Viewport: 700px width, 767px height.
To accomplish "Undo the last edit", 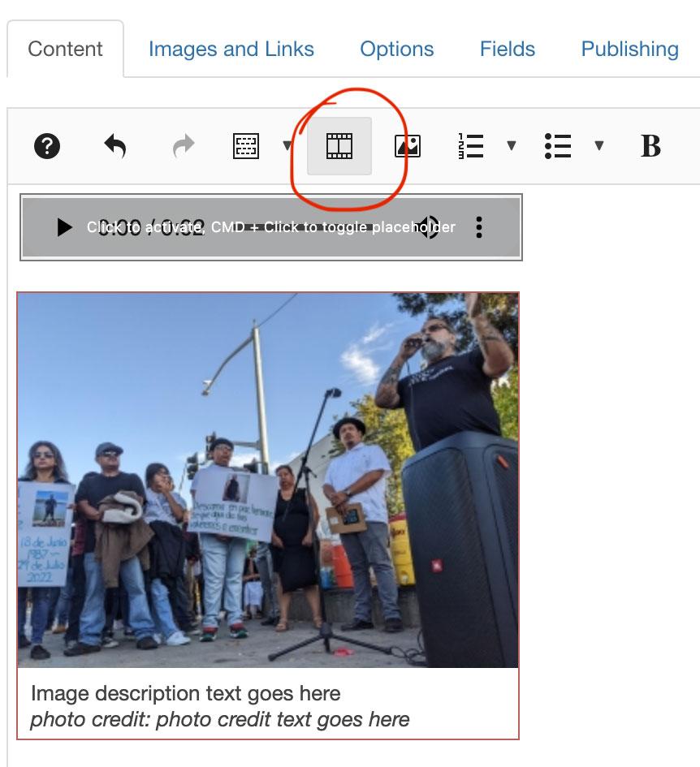I will coord(115,146).
